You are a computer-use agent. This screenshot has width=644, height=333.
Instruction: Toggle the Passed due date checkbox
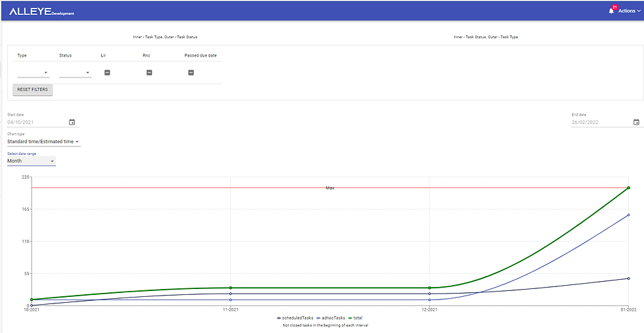point(191,73)
